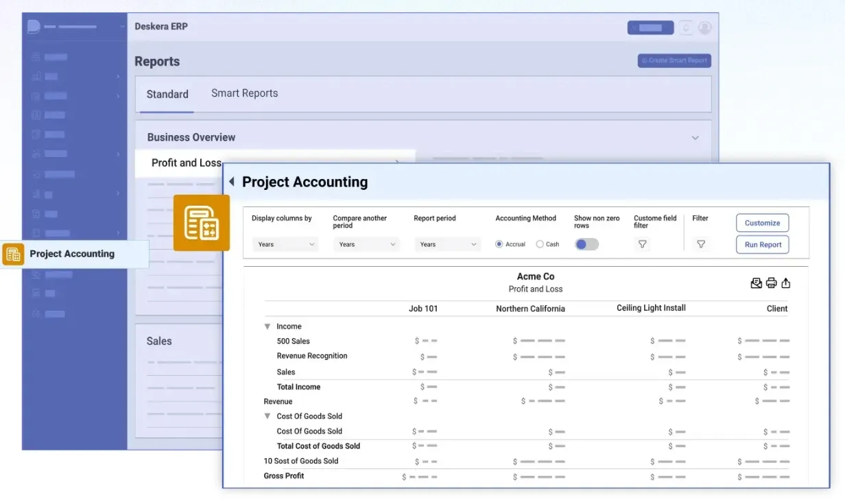
Task: Click the Run Report button
Action: [762, 245]
